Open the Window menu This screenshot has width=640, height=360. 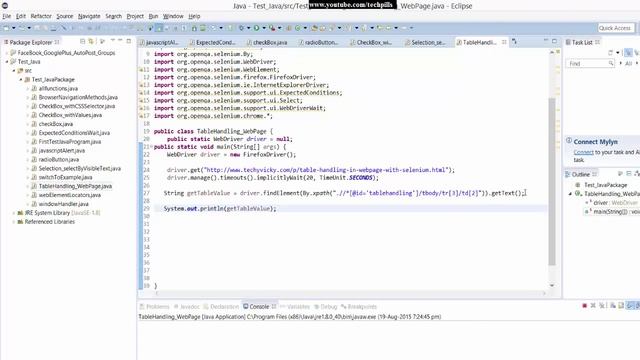(x=173, y=16)
